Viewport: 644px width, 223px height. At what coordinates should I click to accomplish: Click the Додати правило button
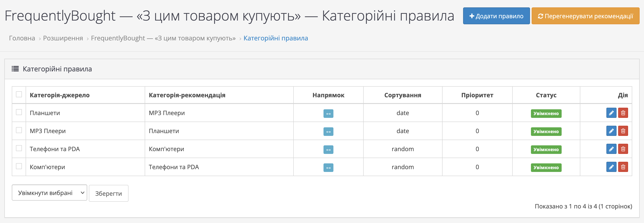496,16
